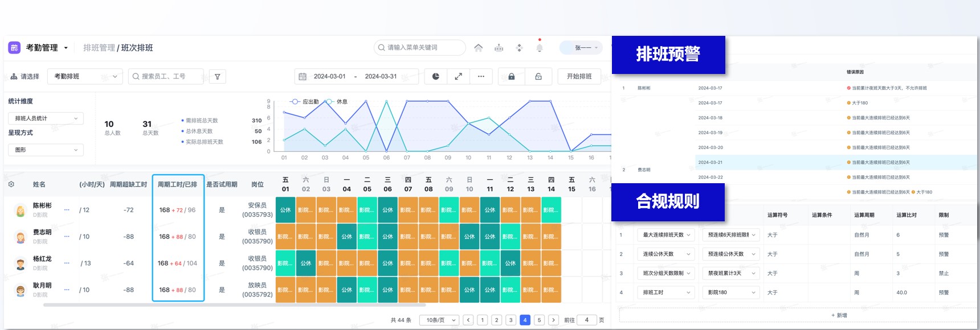Open the robot assistant icon
This screenshot has height=330, width=980.
click(499, 48)
